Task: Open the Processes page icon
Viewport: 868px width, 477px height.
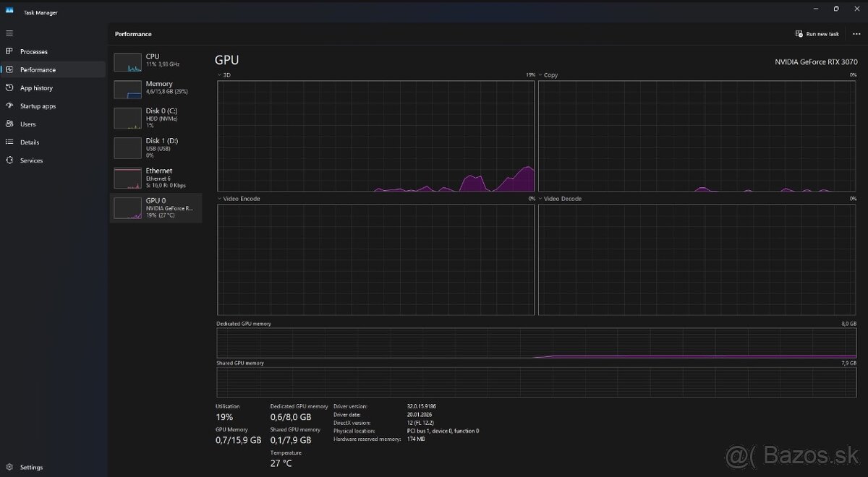Action: pyautogui.click(x=9, y=52)
